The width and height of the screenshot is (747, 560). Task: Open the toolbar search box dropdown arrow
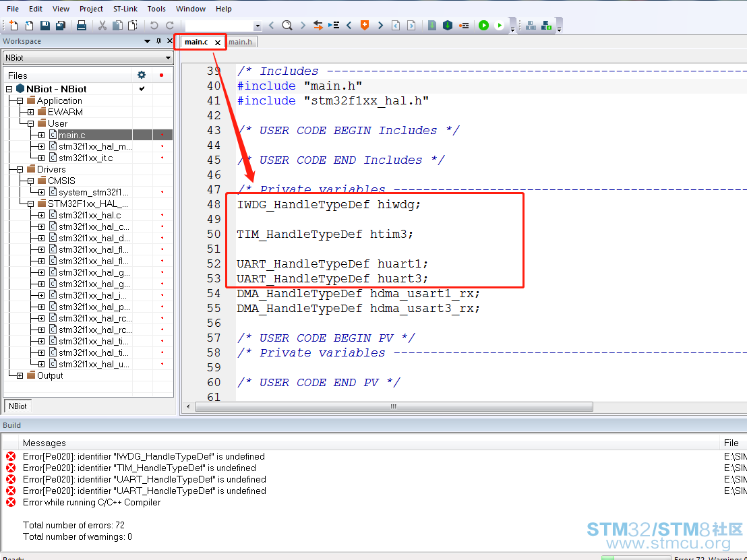(258, 26)
